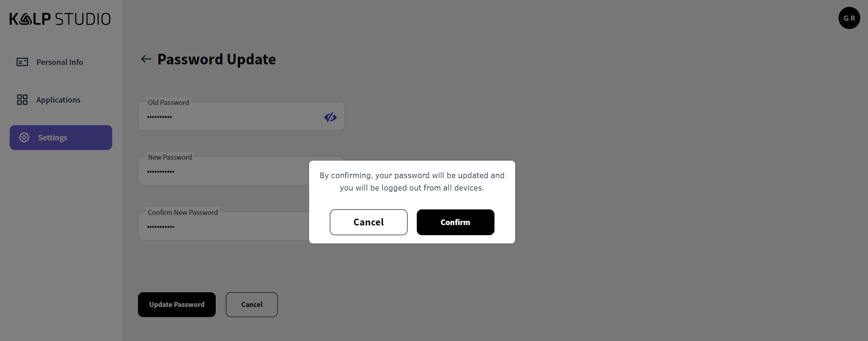
Task: Open the Personal Info menu label
Action: (x=60, y=62)
